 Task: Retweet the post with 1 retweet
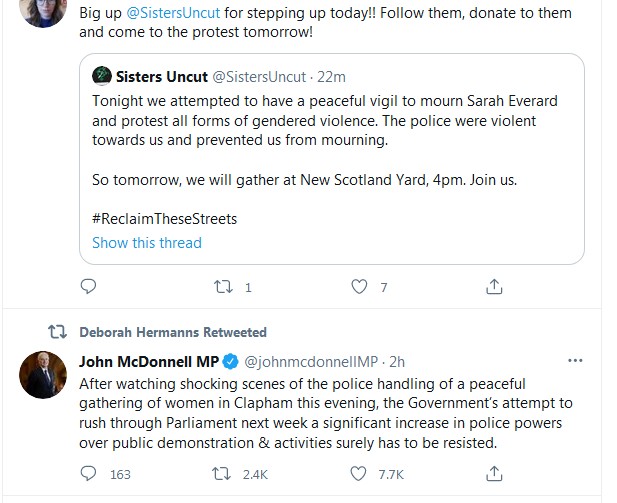click(x=225, y=287)
